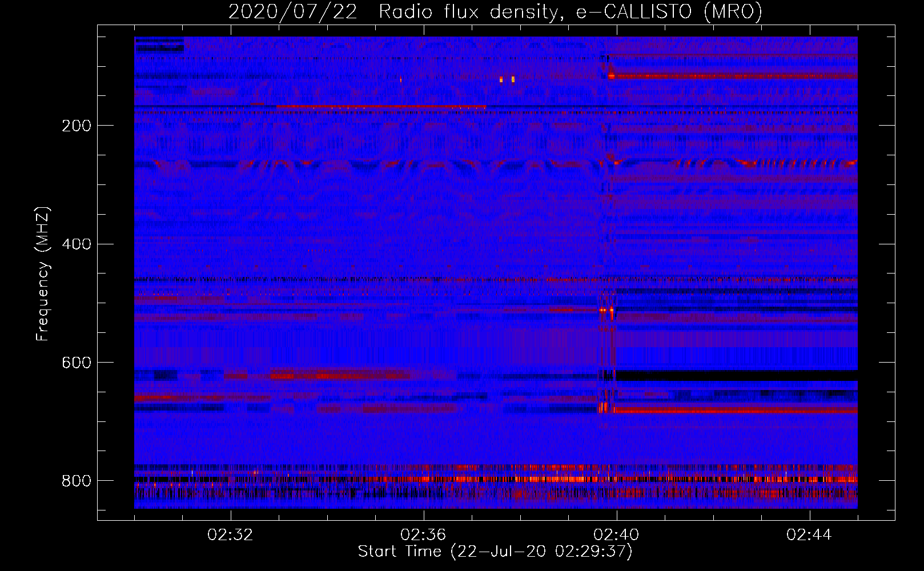Screen dimensions: 924x571
Task: Click the 400 frequency tick label
Action: point(77,244)
